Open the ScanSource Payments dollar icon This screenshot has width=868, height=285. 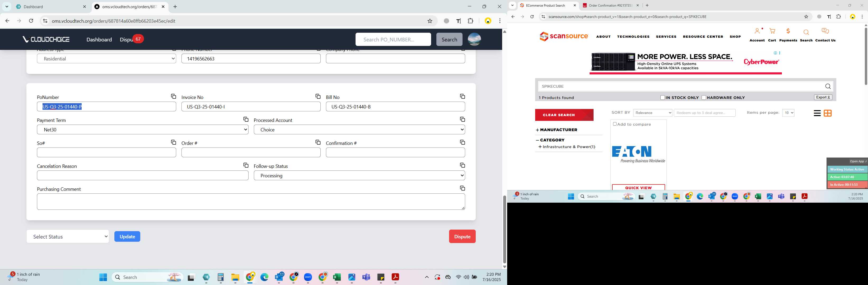(788, 31)
